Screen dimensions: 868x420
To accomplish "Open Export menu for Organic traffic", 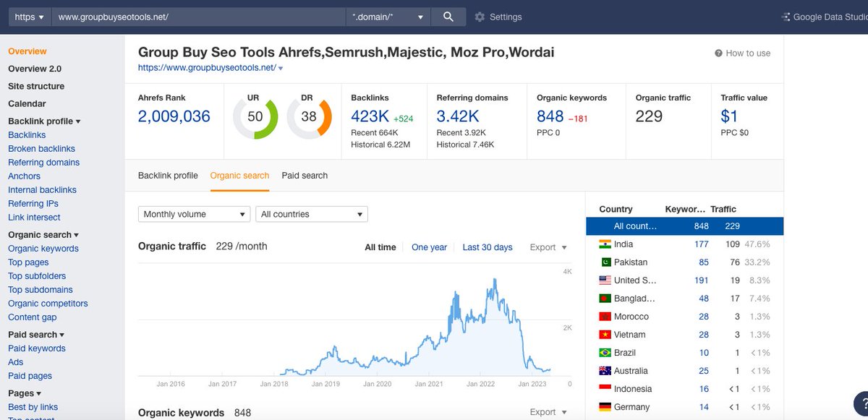I will coord(548,247).
